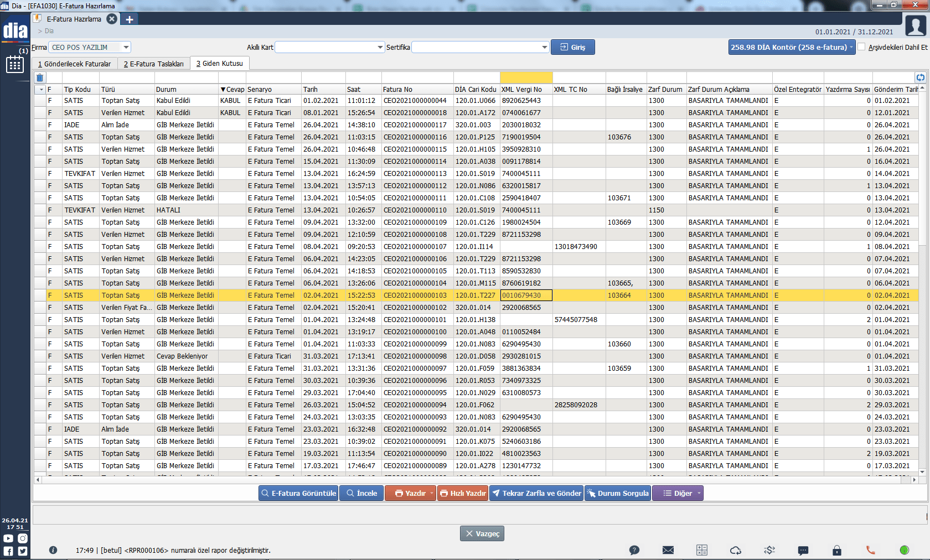Close the E-Fatura Hazırlama tab

click(x=112, y=19)
